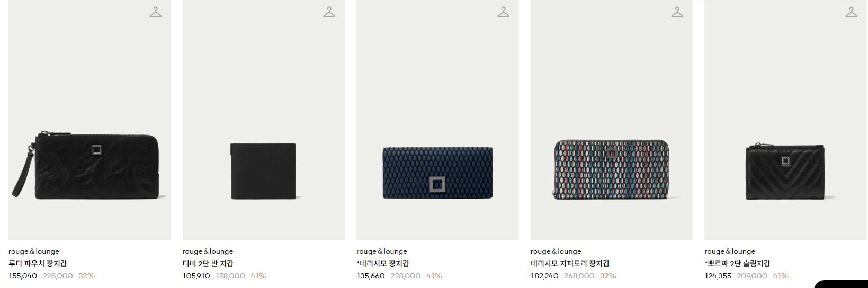The height and width of the screenshot is (288, 868).
Task: Click the 124,355 sale price
Action: tap(718, 276)
